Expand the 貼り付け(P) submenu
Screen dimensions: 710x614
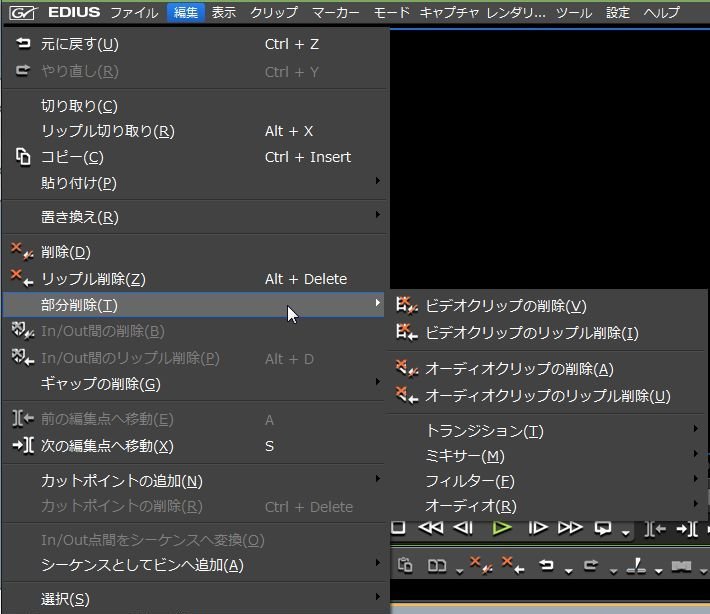(195, 183)
